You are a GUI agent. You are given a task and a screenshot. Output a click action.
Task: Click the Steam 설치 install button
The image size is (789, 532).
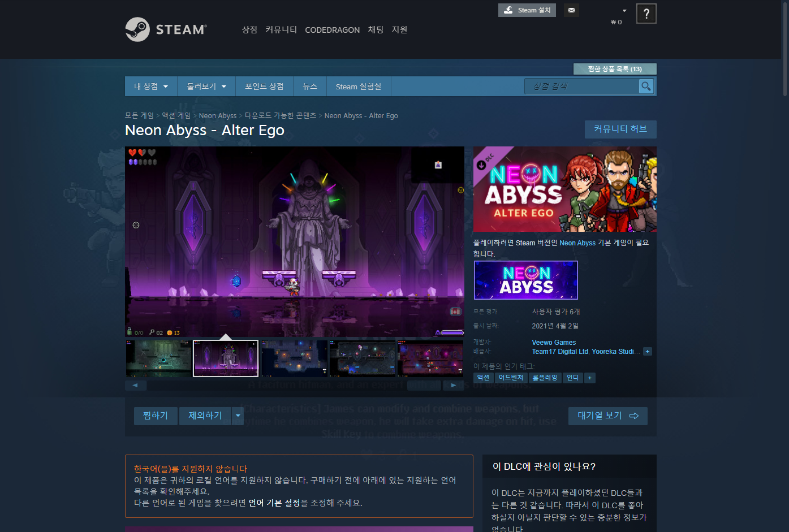coord(527,10)
